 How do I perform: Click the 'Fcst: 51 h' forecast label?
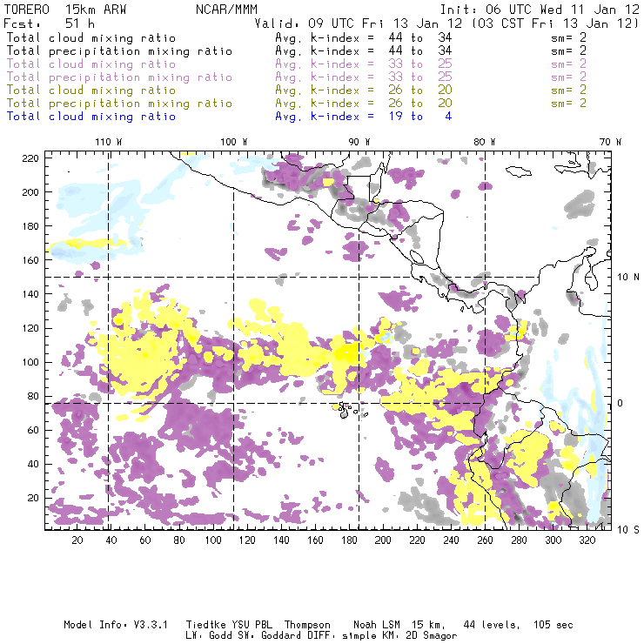tap(49, 23)
